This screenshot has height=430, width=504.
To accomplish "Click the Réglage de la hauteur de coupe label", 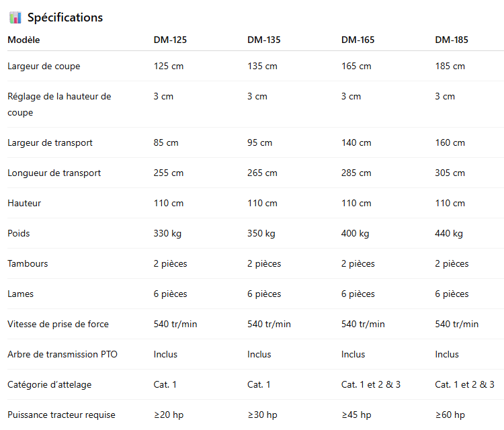I will pyautogui.click(x=59, y=104).
